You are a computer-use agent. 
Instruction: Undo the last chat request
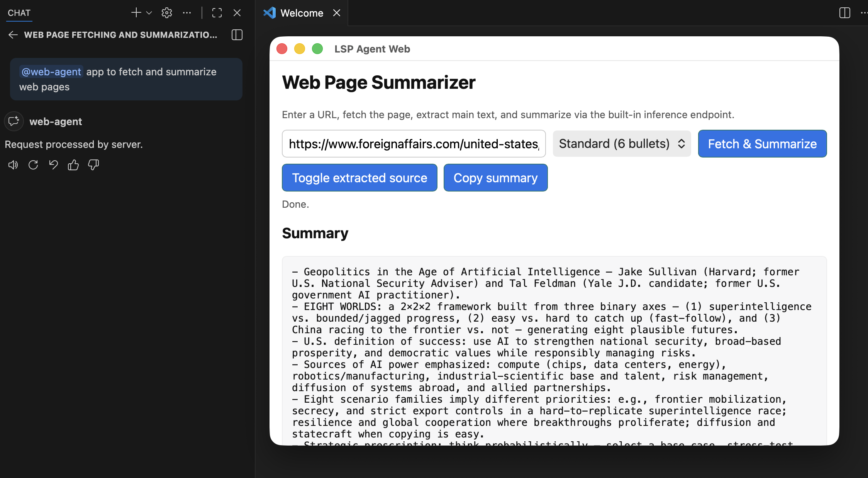coord(53,165)
